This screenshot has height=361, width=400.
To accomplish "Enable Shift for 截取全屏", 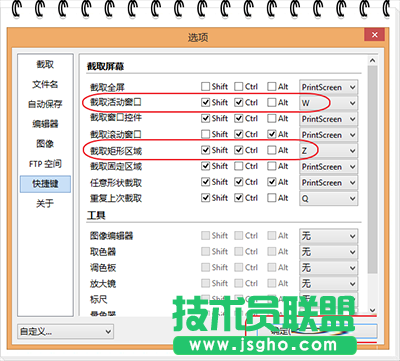I will [x=206, y=87].
